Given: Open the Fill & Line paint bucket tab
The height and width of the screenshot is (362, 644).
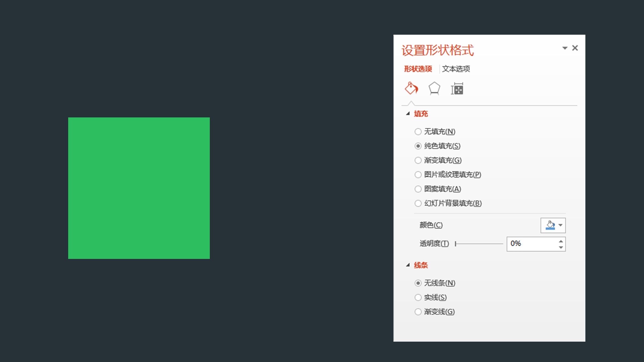Looking at the screenshot, I should click(x=411, y=88).
